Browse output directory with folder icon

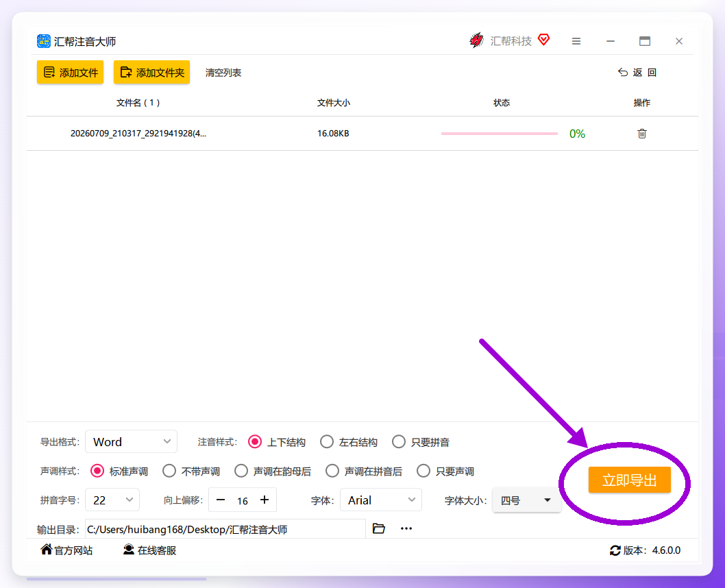point(379,528)
